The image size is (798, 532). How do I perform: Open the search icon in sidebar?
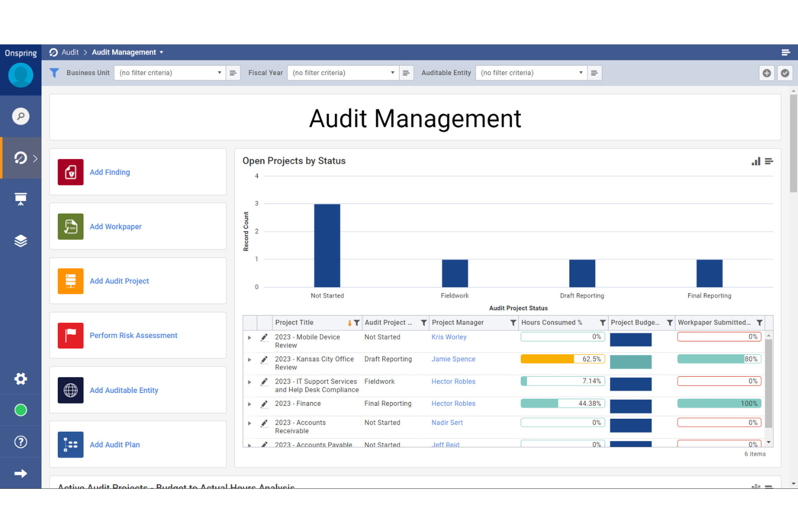(20, 116)
